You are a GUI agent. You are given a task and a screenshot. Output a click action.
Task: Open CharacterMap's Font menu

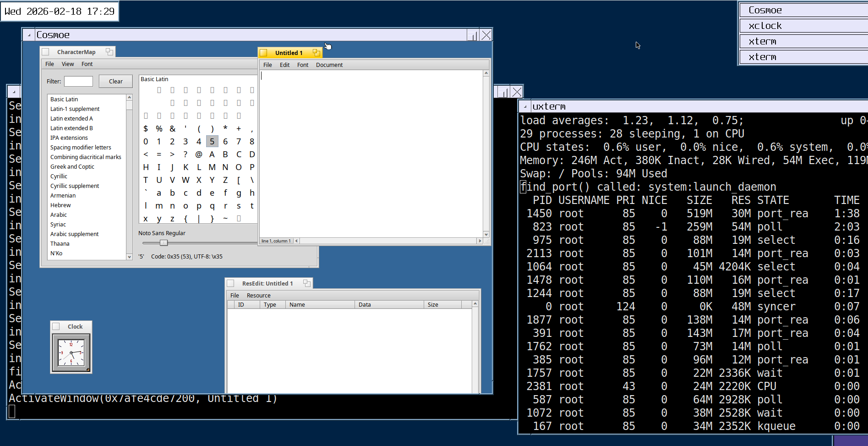(x=87, y=64)
